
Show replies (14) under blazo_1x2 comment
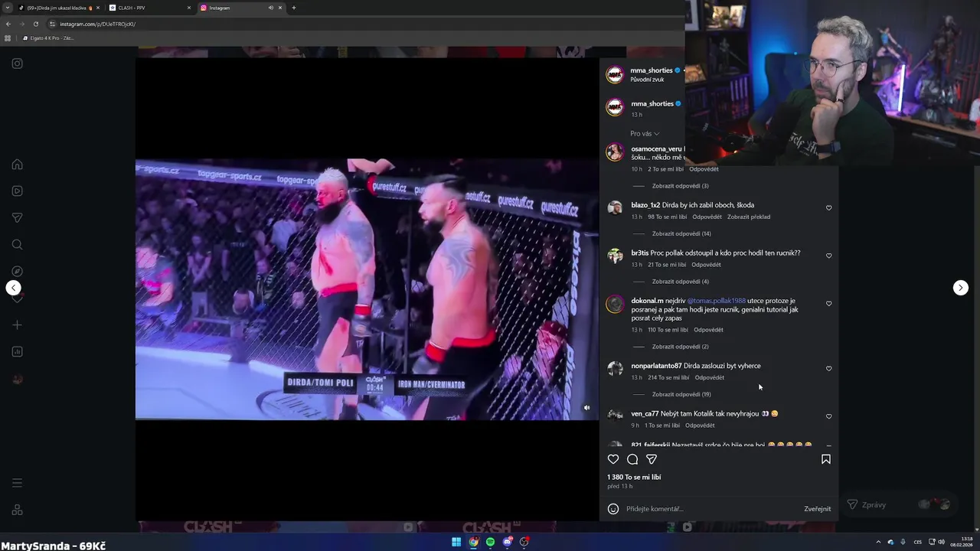tap(681, 233)
